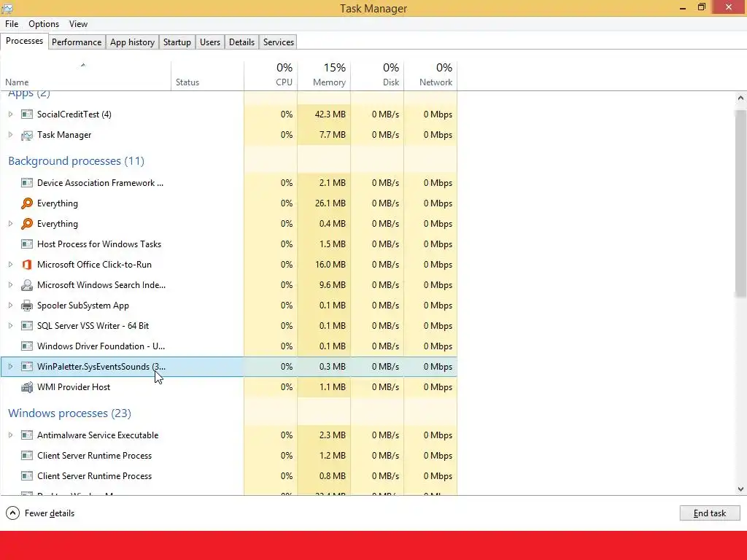
Task: Expand the 0.4 MB Everything process
Action: pos(10,224)
